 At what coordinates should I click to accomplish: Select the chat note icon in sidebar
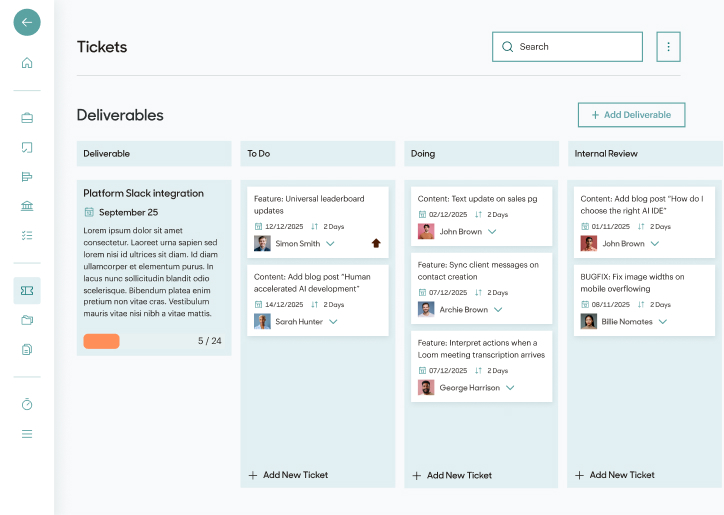coord(27,147)
